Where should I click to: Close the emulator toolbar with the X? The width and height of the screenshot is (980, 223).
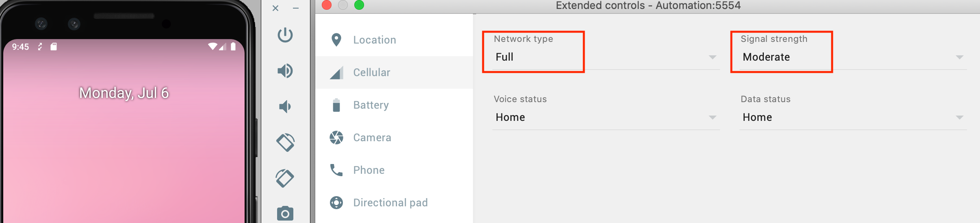275,8
